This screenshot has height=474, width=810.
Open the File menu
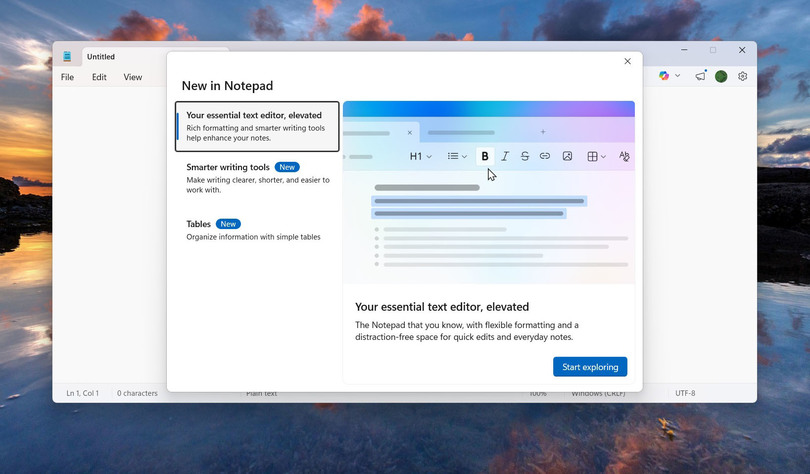(67, 77)
